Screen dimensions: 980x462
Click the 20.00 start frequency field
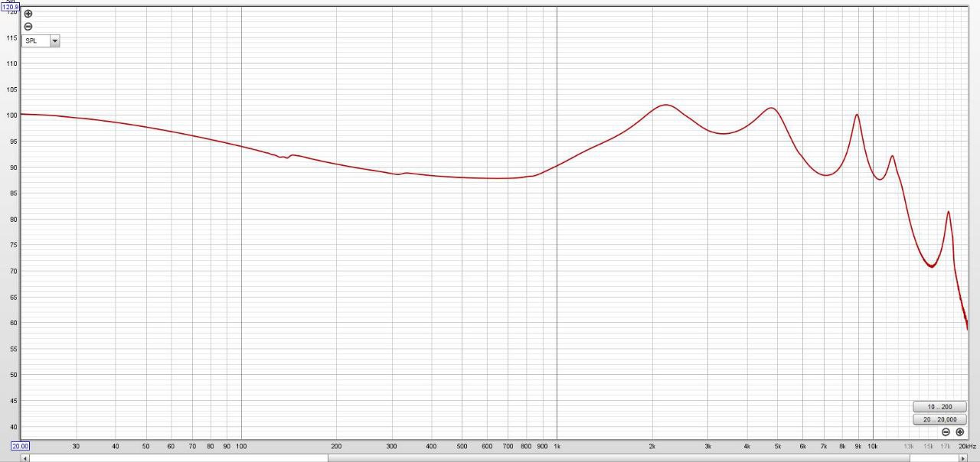point(20,445)
